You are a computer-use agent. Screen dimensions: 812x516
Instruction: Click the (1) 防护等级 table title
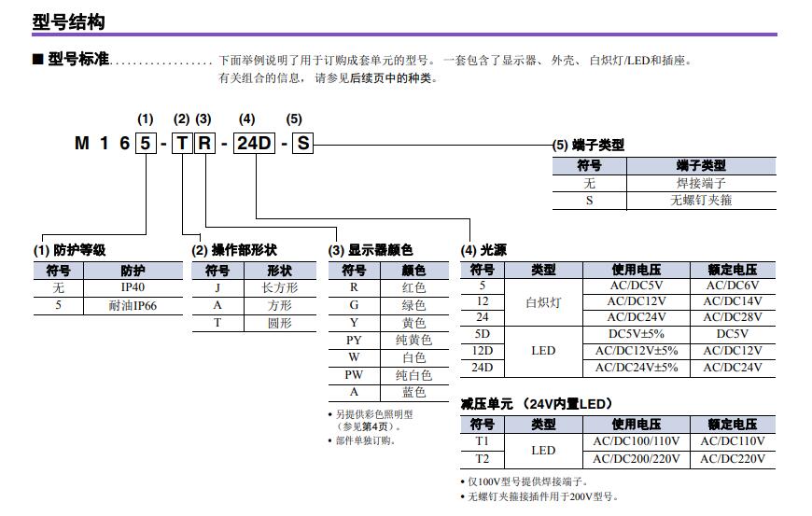69,250
